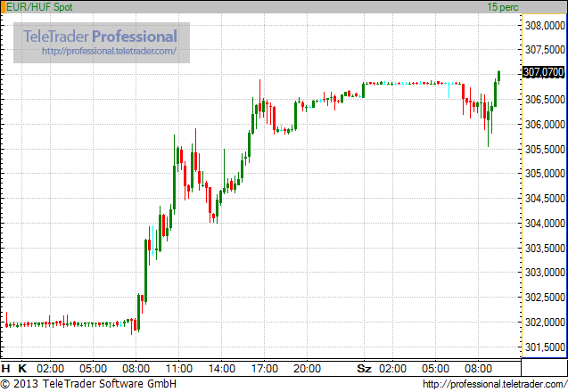Click the H day marker on time axis
The image size is (568, 392).
[5, 369]
